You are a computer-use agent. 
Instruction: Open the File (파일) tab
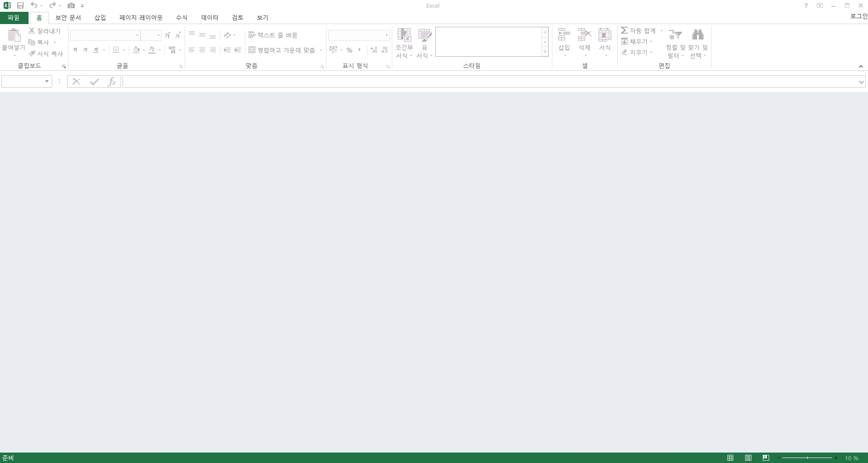click(x=14, y=18)
